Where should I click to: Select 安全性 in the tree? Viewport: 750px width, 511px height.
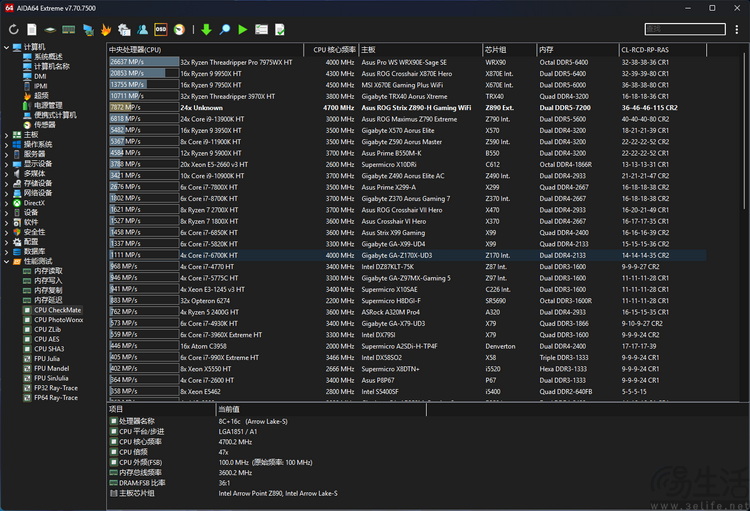tap(34, 232)
